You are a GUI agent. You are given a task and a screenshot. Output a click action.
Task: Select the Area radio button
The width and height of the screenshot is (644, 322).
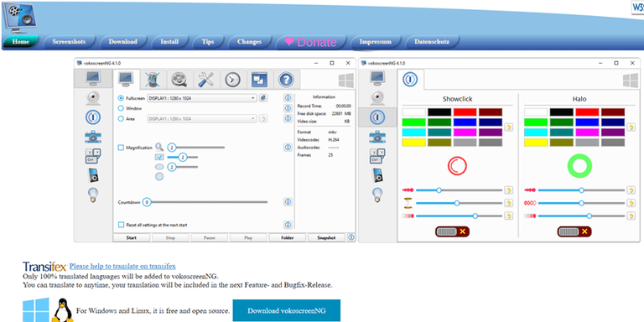tap(121, 118)
